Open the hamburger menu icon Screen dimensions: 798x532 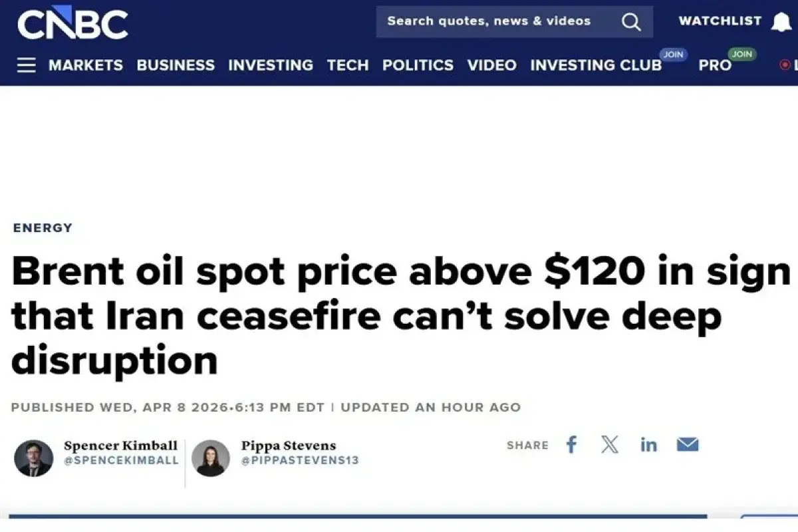point(26,65)
